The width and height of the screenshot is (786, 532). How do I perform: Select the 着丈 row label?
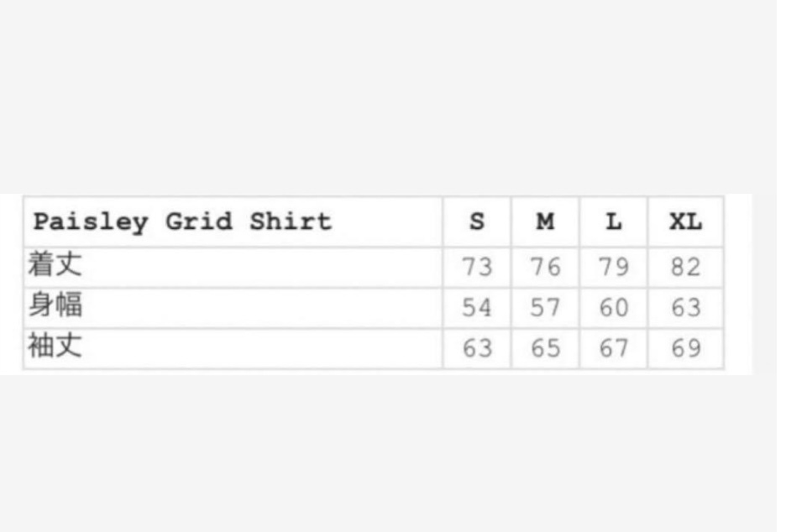point(55,267)
